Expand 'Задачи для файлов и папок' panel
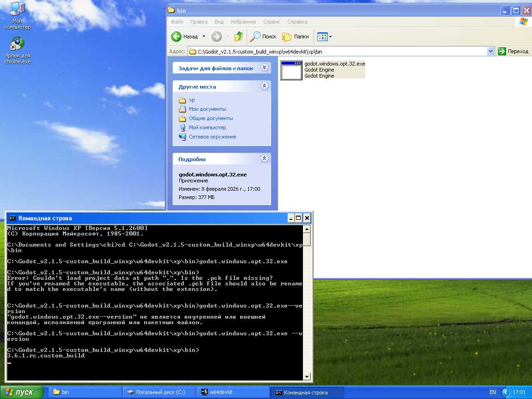 [264, 67]
